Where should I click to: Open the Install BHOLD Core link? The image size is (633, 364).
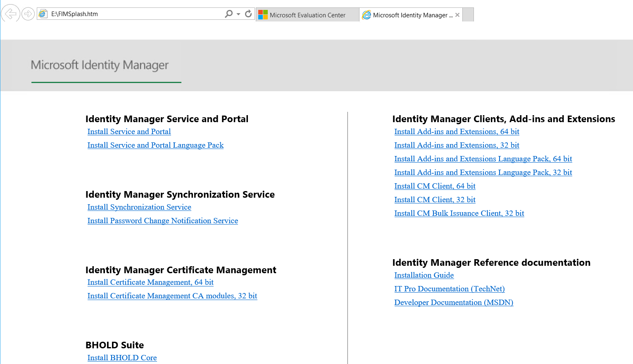[x=122, y=358]
